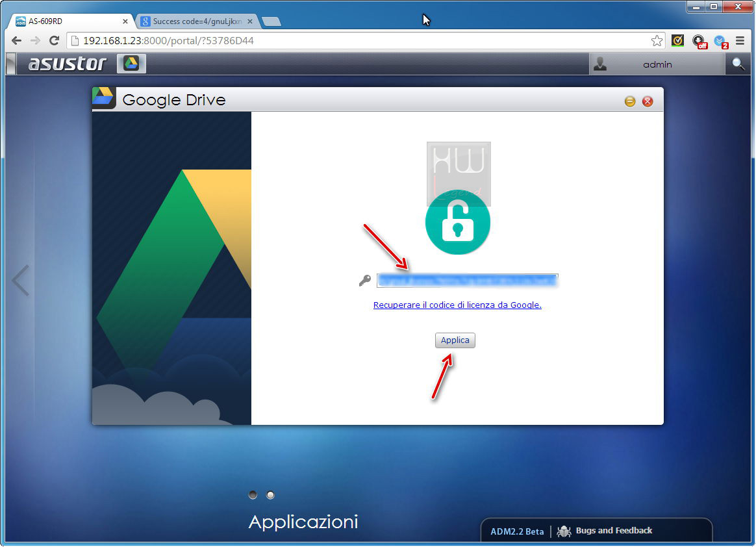This screenshot has width=756, height=547.
Task: Click the Google Drive taskbar icon in ADM bar
Action: click(131, 63)
